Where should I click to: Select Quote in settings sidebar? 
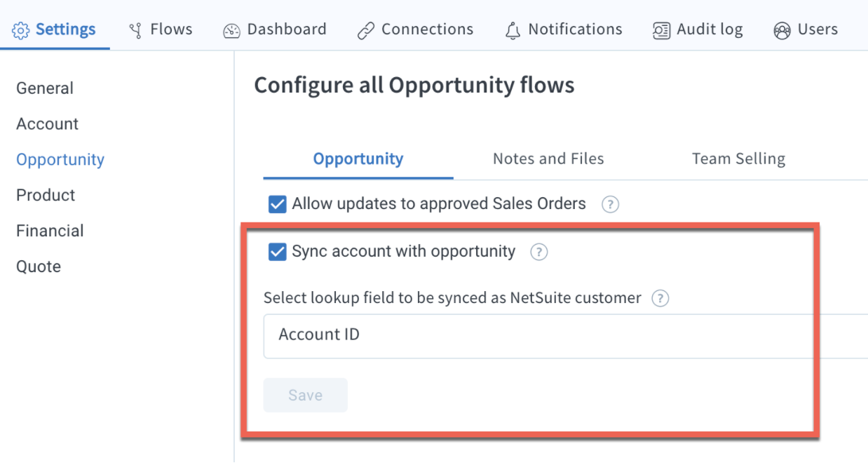coord(39,267)
